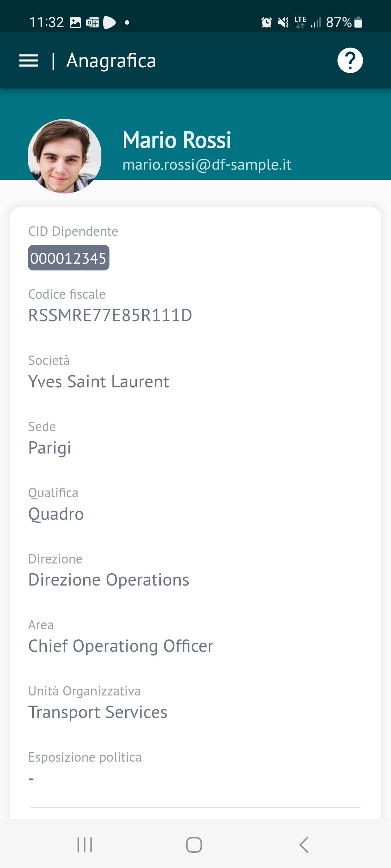Tap the help question mark icon
This screenshot has height=868, width=391.
(x=350, y=60)
